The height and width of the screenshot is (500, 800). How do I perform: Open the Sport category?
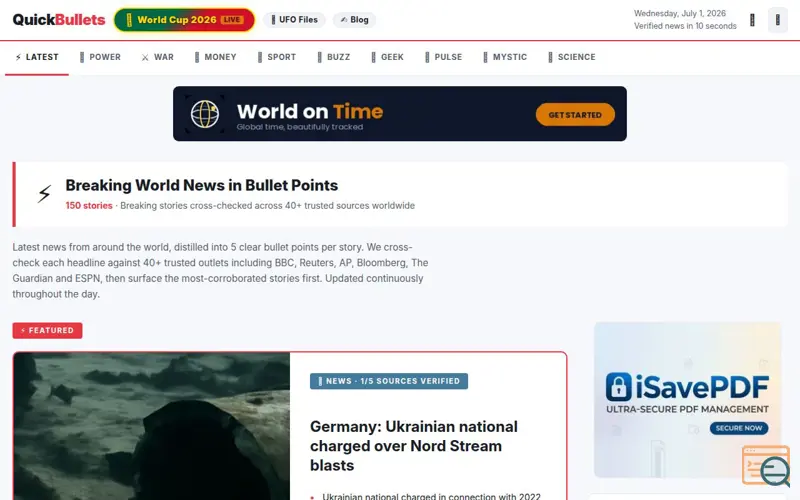[x=277, y=57]
